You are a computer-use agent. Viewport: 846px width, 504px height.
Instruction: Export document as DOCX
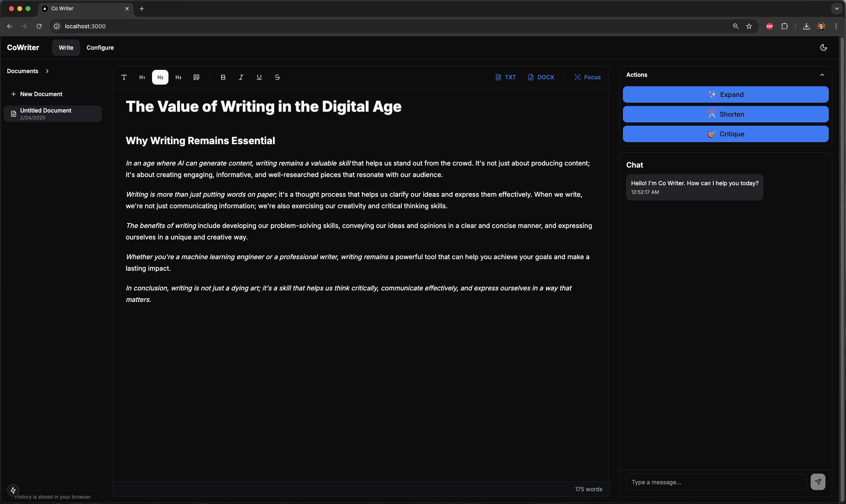pos(541,77)
